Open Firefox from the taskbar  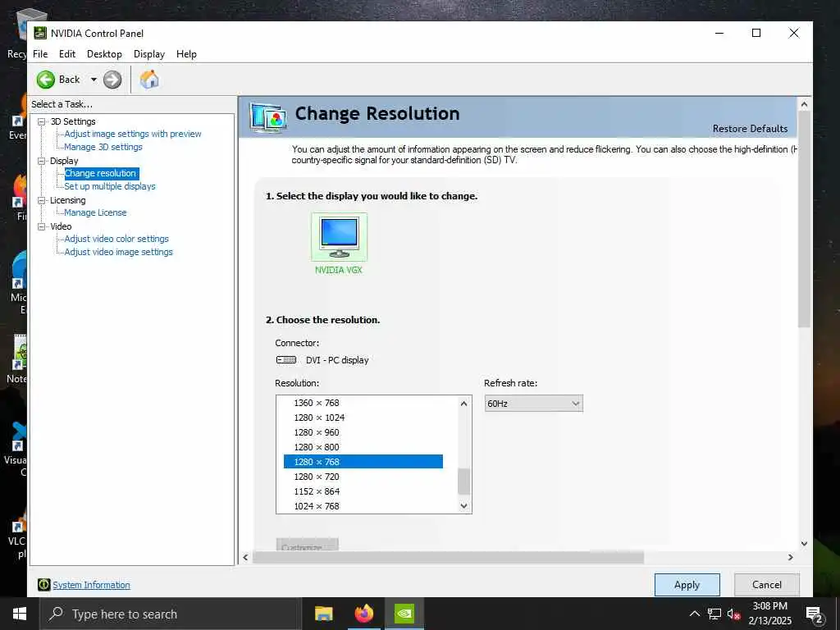pos(364,614)
